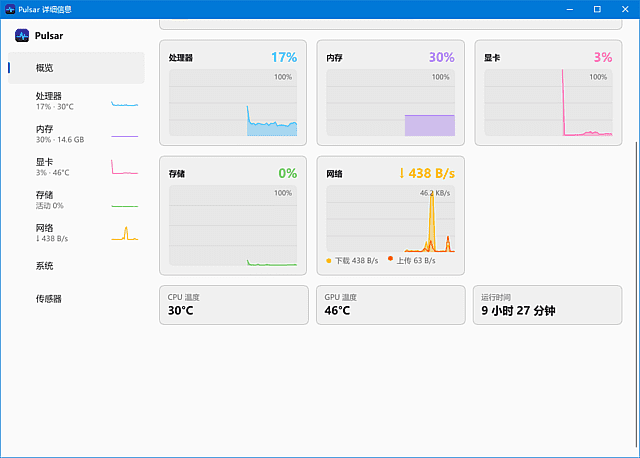Click the processor usage graph
The height and width of the screenshot is (458, 640).
pos(233,102)
